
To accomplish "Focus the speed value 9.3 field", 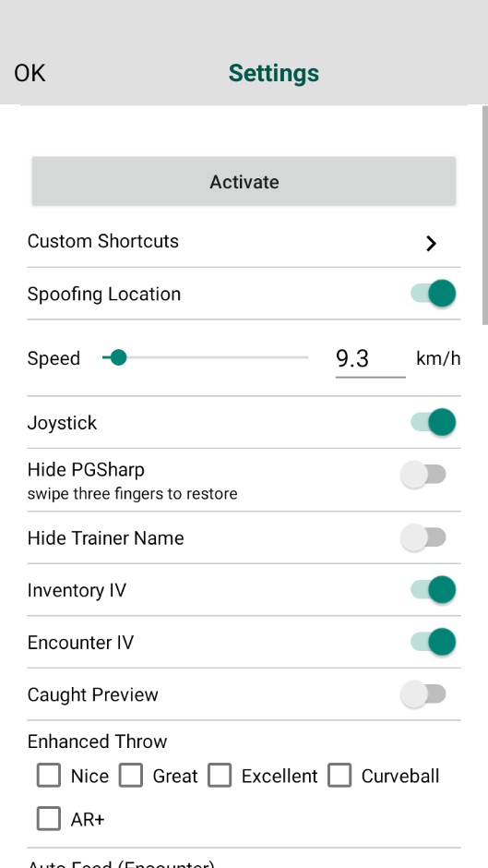I will [x=370, y=358].
